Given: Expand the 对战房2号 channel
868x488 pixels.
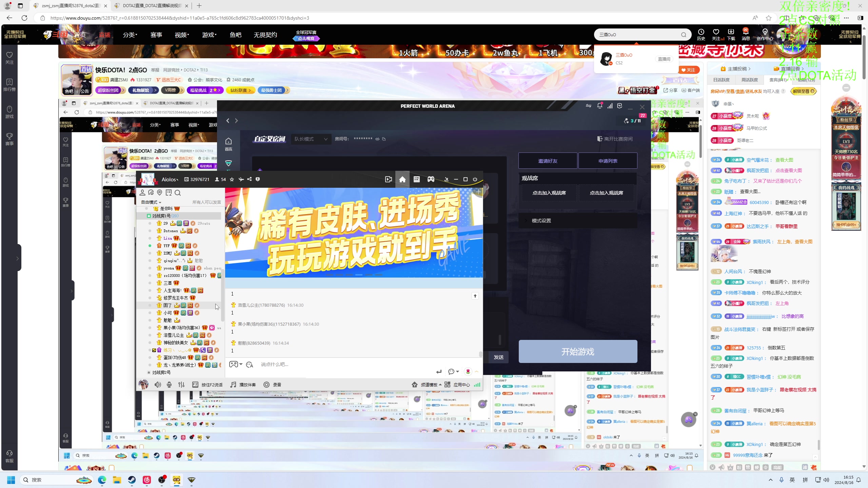Looking at the screenshot, I should pos(161,372).
